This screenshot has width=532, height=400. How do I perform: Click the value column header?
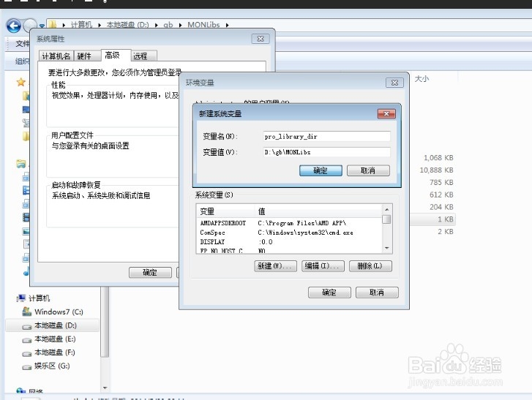318,211
